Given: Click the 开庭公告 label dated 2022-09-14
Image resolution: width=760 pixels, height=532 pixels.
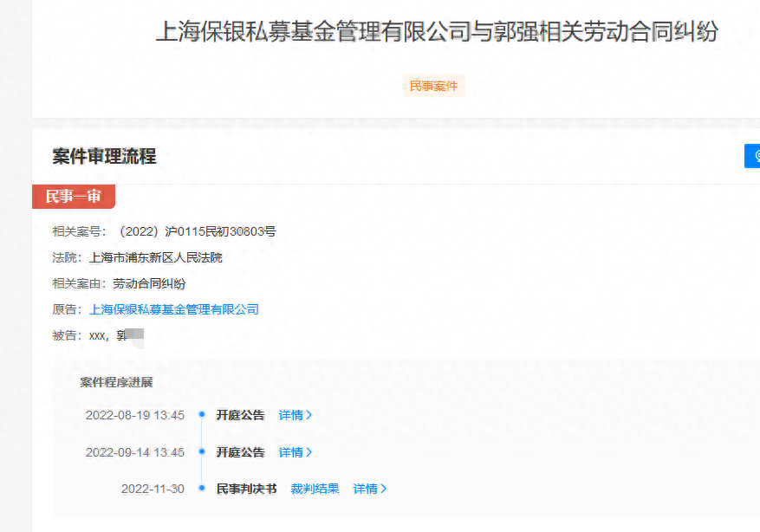Looking at the screenshot, I should coord(240,452).
